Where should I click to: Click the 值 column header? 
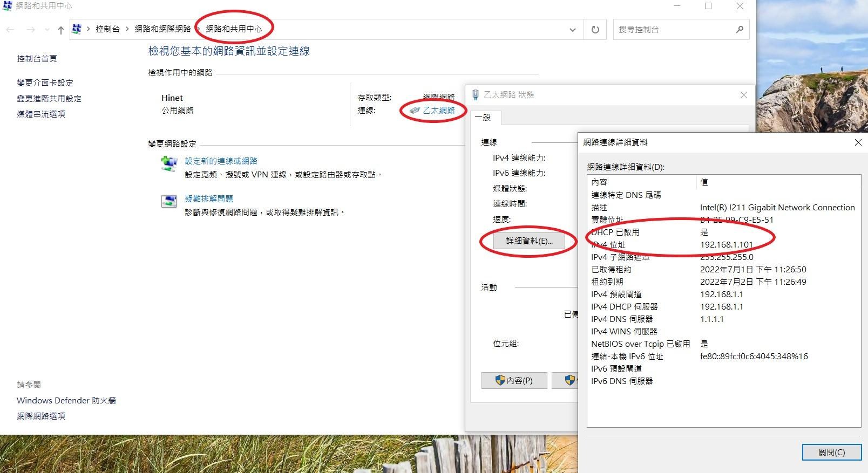(x=778, y=182)
